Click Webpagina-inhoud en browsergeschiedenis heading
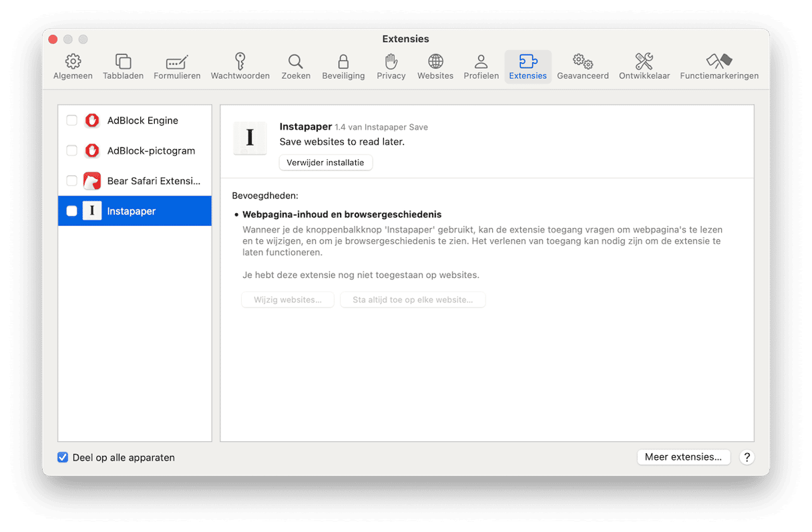Screen dimensions: 812x532 pos(342,215)
